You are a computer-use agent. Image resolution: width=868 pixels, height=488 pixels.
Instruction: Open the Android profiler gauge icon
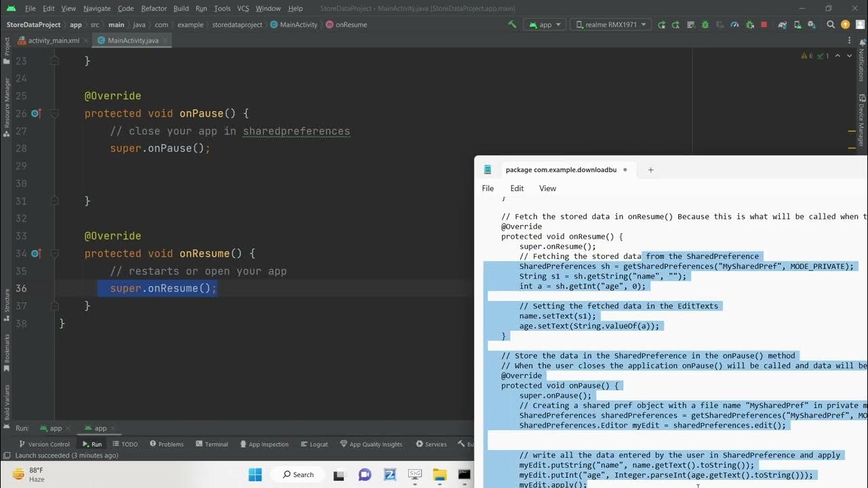(734, 24)
